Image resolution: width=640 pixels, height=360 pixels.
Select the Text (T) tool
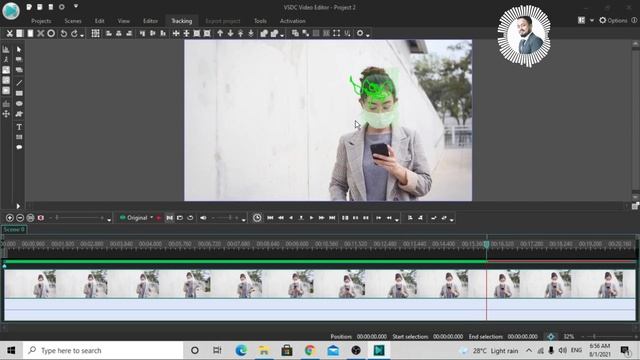[x=19, y=127]
